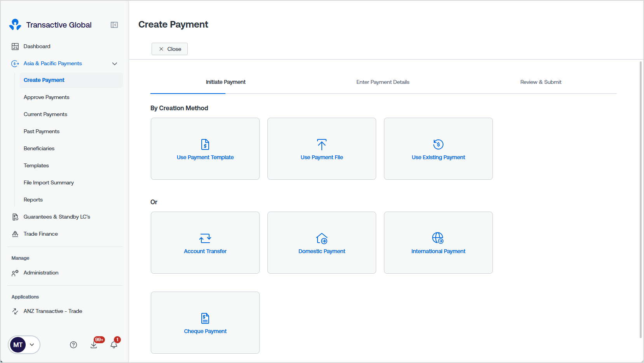The width and height of the screenshot is (644, 363).
Task: Click the Domestic Payment house icon
Action: [x=322, y=238]
